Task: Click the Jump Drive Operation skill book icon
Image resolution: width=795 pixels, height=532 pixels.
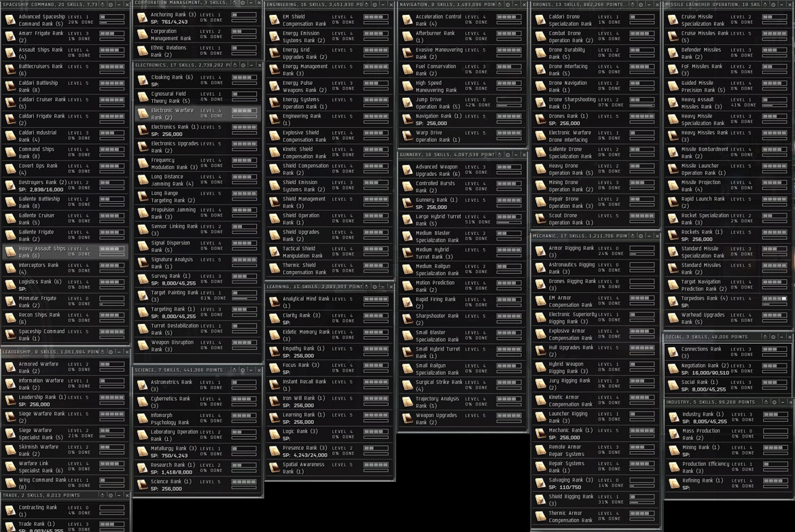Action: coord(407,103)
